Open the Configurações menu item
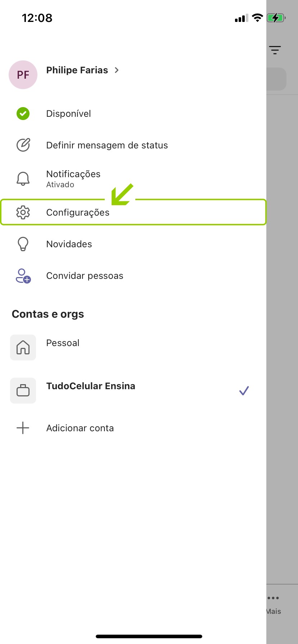 [x=78, y=212]
